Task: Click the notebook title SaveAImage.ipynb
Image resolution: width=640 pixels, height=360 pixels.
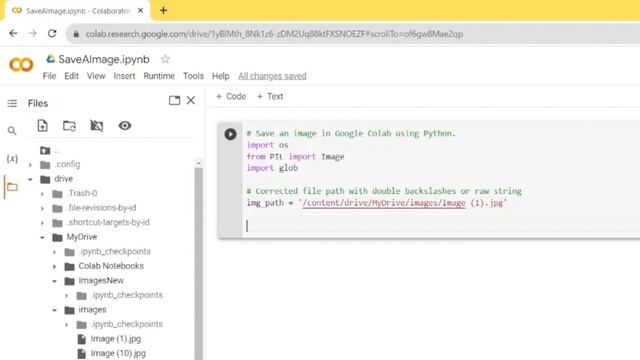Action: click(104, 59)
